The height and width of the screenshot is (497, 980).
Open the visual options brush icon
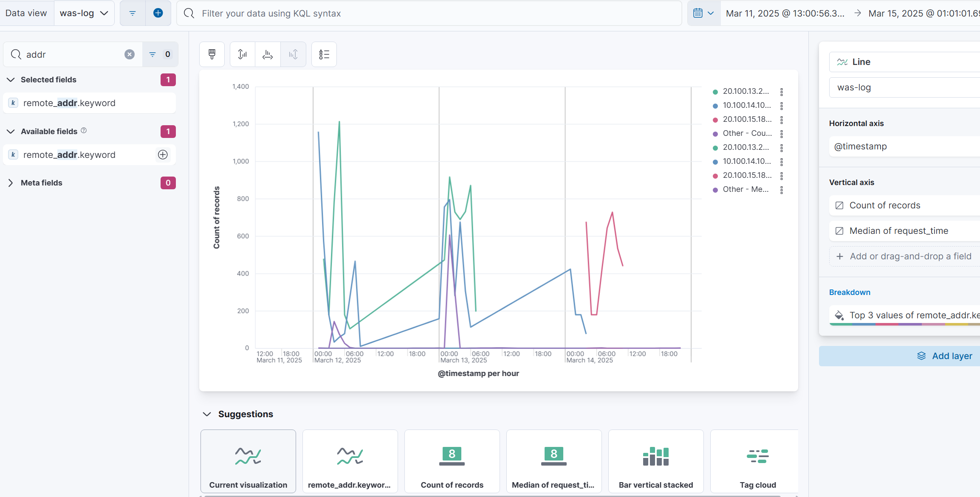(x=212, y=54)
